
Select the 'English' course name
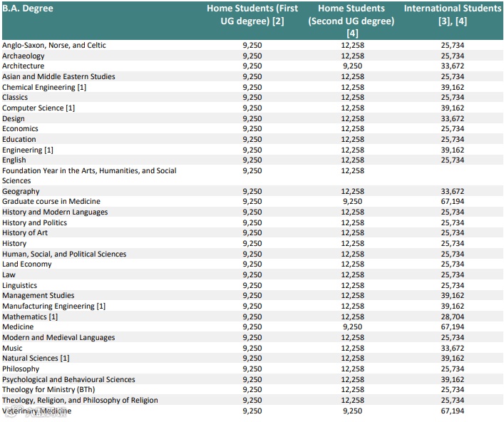point(14,160)
